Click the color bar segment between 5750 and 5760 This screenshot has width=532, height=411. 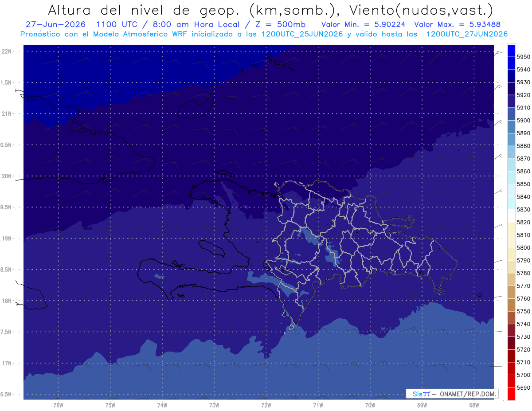click(511, 305)
